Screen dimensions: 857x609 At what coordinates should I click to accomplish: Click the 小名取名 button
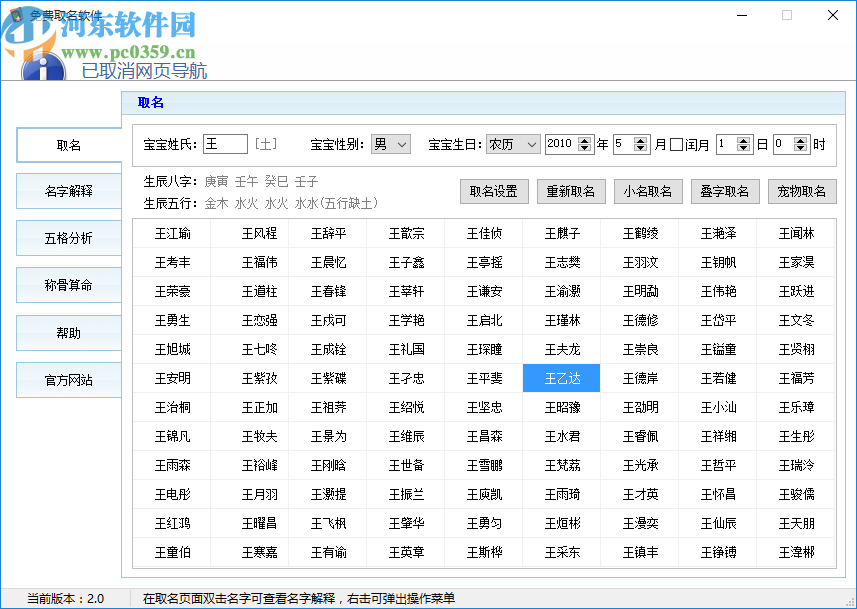click(x=648, y=191)
